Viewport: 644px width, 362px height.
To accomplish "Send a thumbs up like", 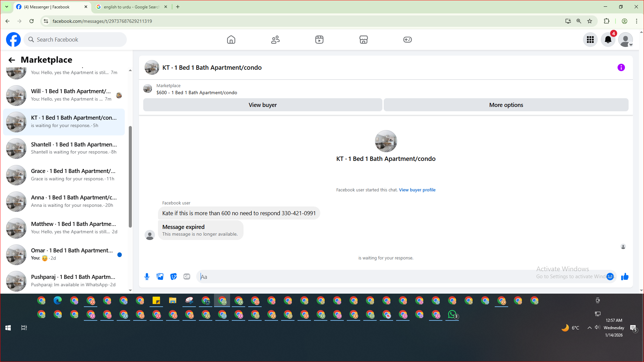I will 625,277.
